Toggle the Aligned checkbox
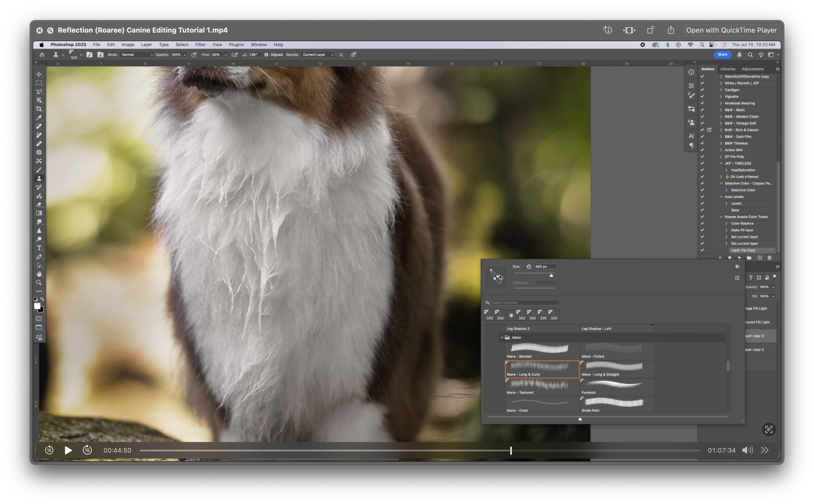This screenshot has width=814, height=504. pos(266,55)
